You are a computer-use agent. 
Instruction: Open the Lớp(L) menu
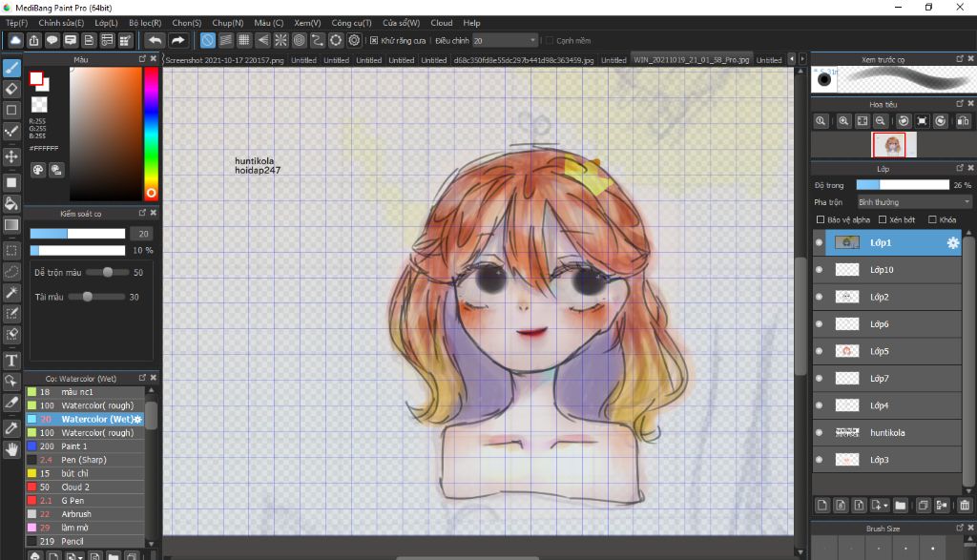click(106, 23)
